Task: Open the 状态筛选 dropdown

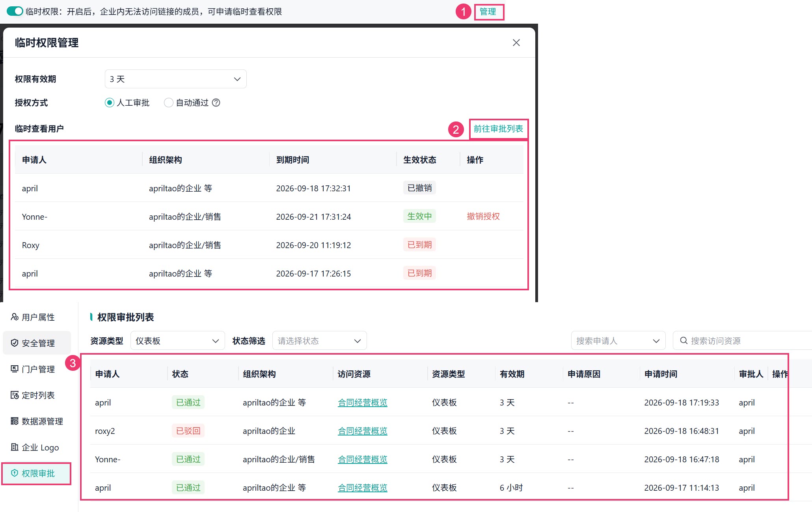Action: point(320,340)
